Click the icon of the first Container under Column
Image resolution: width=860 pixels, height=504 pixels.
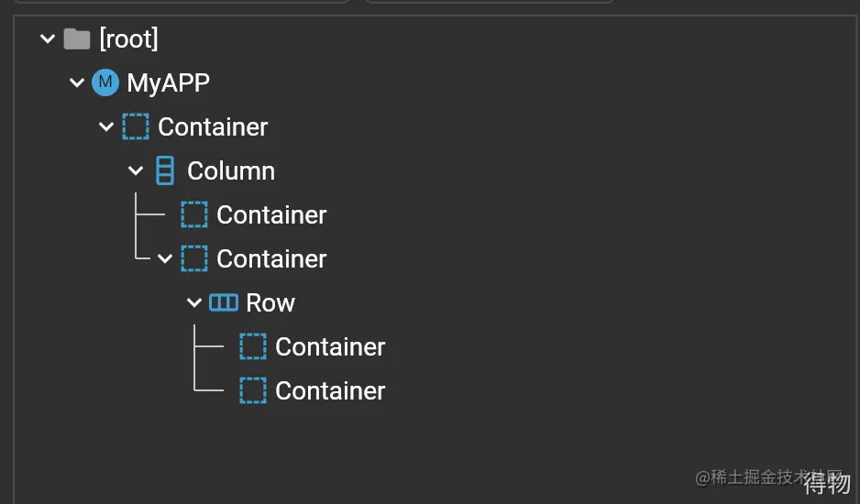point(194,214)
